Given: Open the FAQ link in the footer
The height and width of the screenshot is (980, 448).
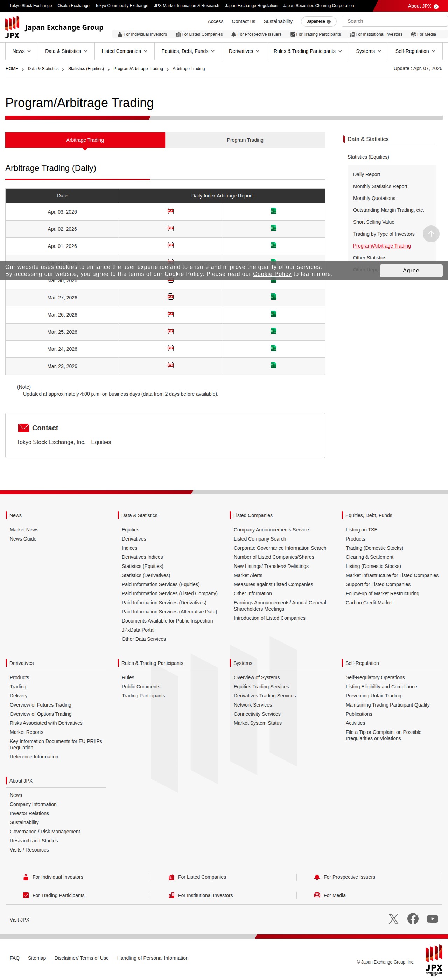Looking at the screenshot, I should click(14, 958).
